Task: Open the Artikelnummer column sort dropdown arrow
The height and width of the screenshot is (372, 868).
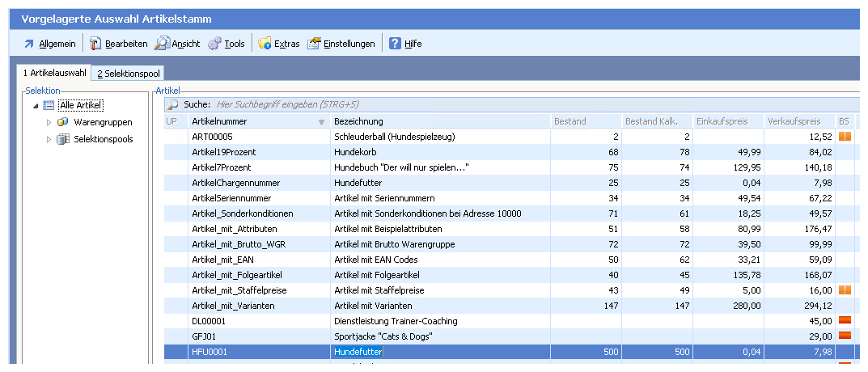Action: pyautogui.click(x=321, y=121)
